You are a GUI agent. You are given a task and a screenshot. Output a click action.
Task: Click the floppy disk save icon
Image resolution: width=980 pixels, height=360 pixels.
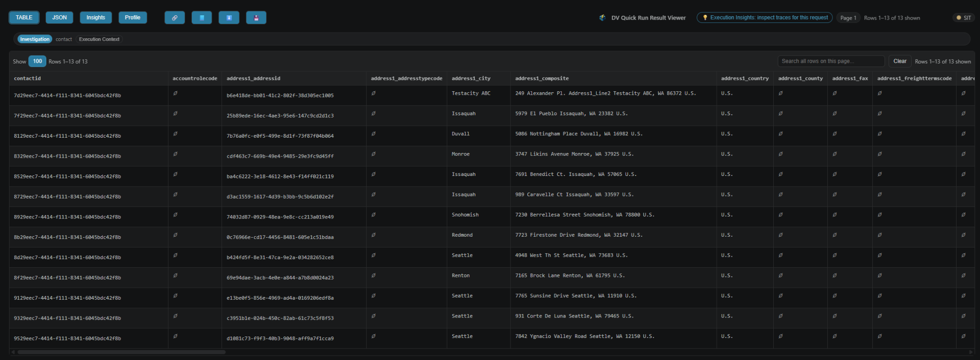pyautogui.click(x=256, y=18)
